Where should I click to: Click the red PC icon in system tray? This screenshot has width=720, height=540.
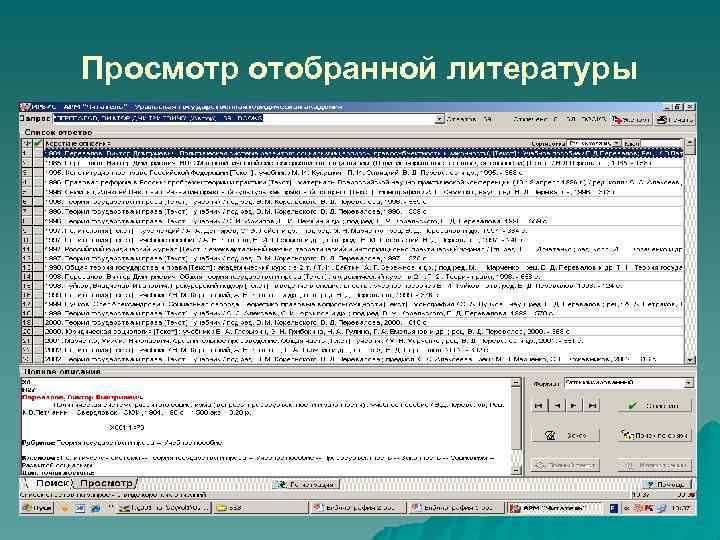point(648,508)
